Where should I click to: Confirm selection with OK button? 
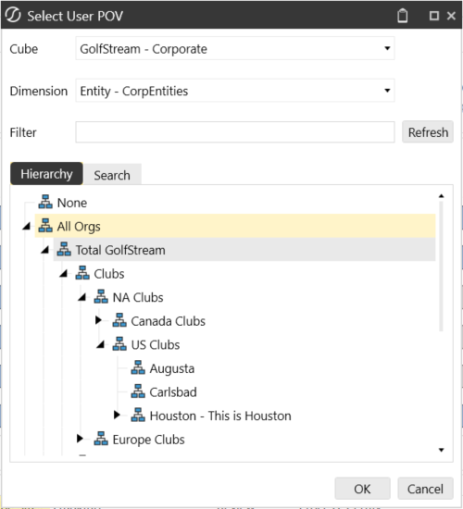[x=362, y=489]
